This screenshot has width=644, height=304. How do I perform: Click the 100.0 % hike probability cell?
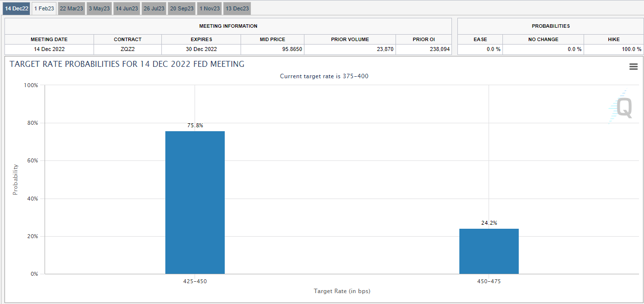click(x=613, y=49)
